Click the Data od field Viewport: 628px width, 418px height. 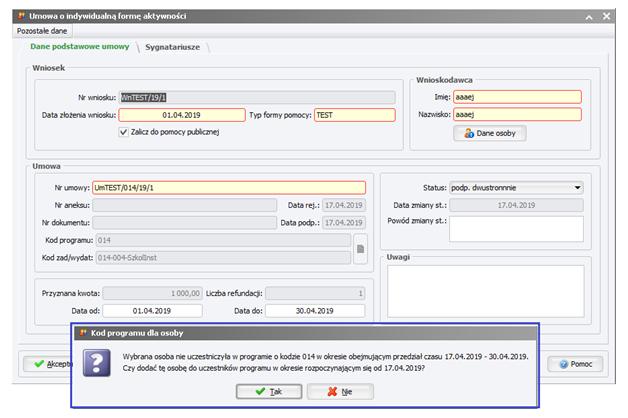point(152,311)
